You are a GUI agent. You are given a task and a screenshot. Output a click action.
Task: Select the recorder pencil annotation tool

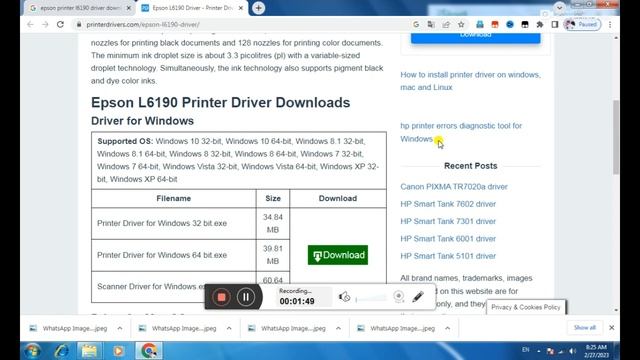pyautogui.click(x=418, y=297)
